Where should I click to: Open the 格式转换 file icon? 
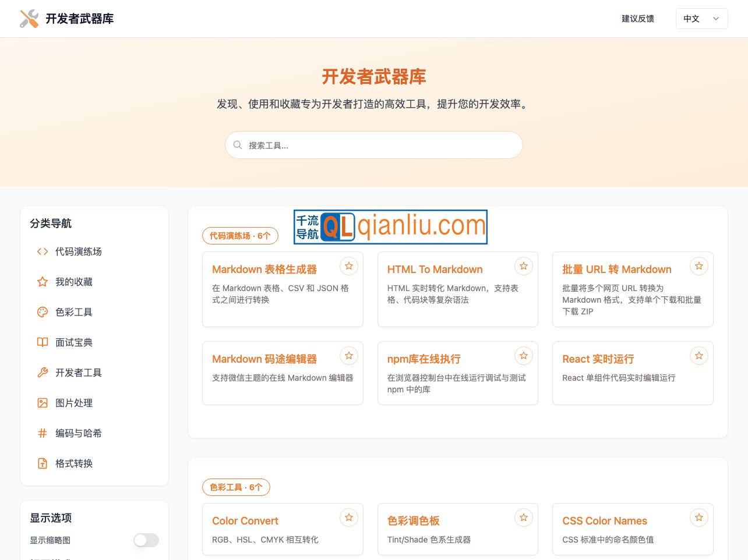point(42,463)
